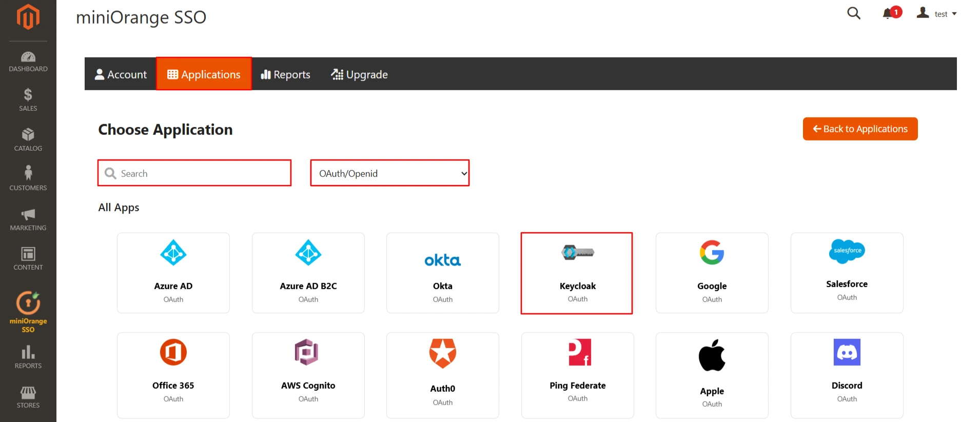Select the AWS Cognito name text
Image resolution: width=980 pixels, height=422 pixels.
tap(308, 386)
